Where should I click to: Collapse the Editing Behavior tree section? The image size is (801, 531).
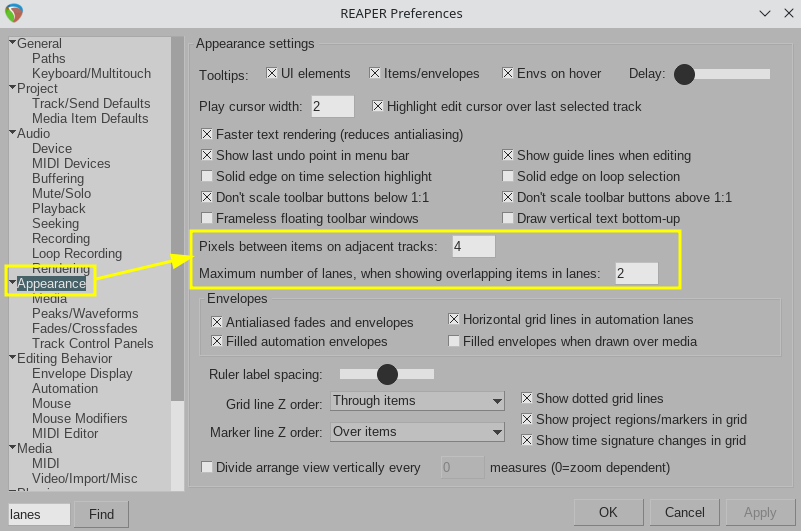[x=12, y=357]
